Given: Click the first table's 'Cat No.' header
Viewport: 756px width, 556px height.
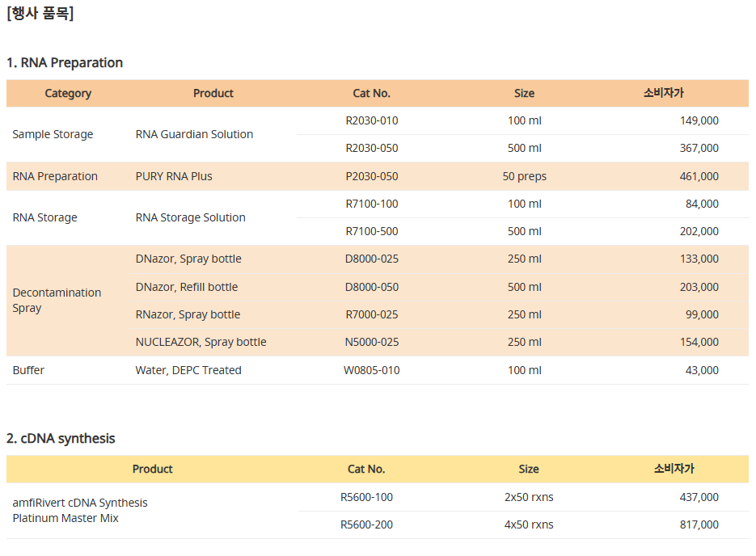Looking at the screenshot, I should tap(372, 93).
